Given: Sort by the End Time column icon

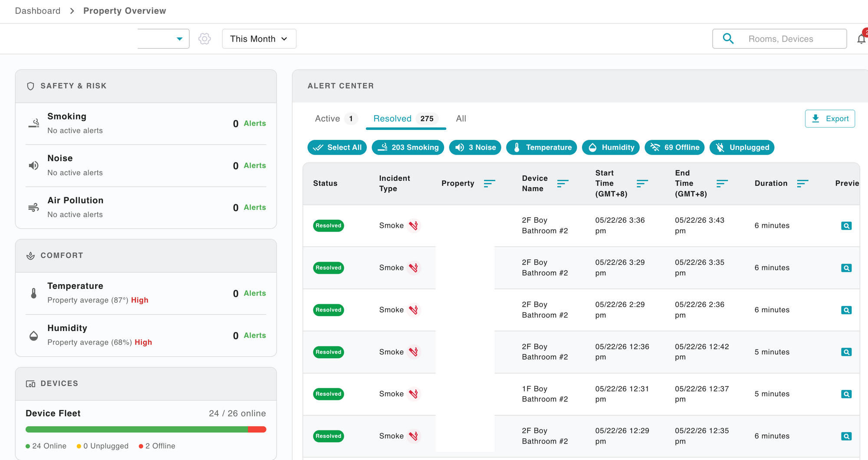Looking at the screenshot, I should tap(722, 183).
